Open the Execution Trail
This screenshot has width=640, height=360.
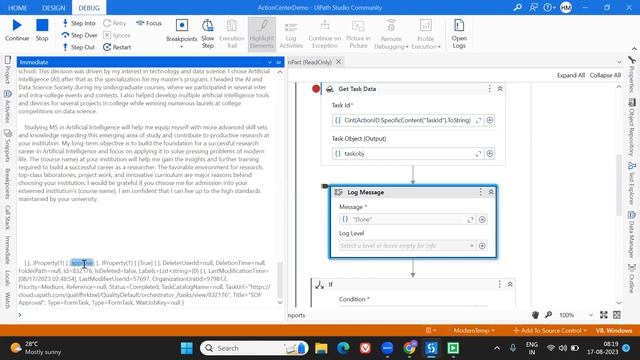tap(231, 34)
